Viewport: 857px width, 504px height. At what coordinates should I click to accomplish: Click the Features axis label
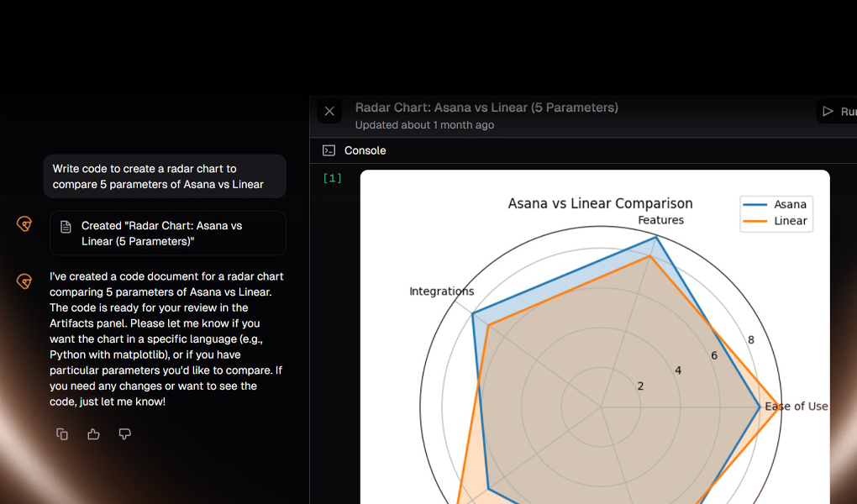660,220
